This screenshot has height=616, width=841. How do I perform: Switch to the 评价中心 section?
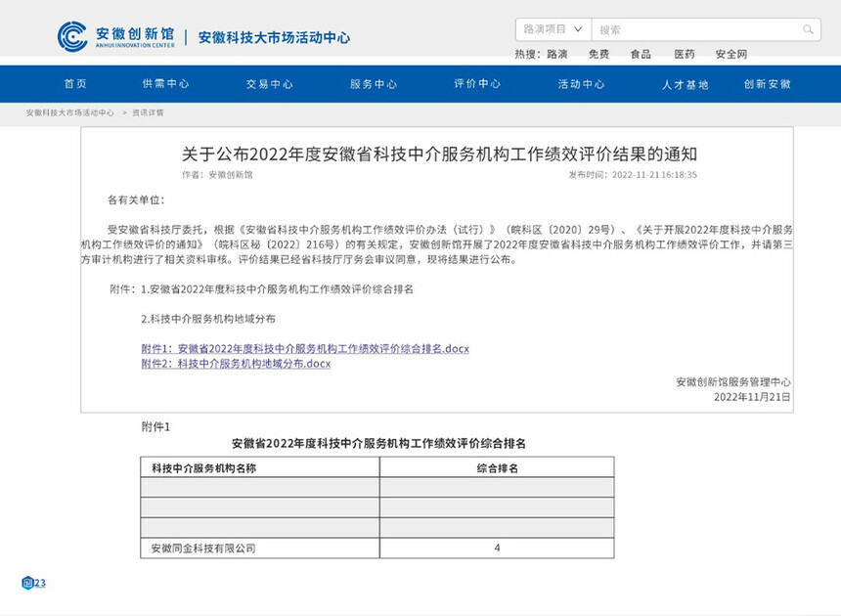point(477,84)
